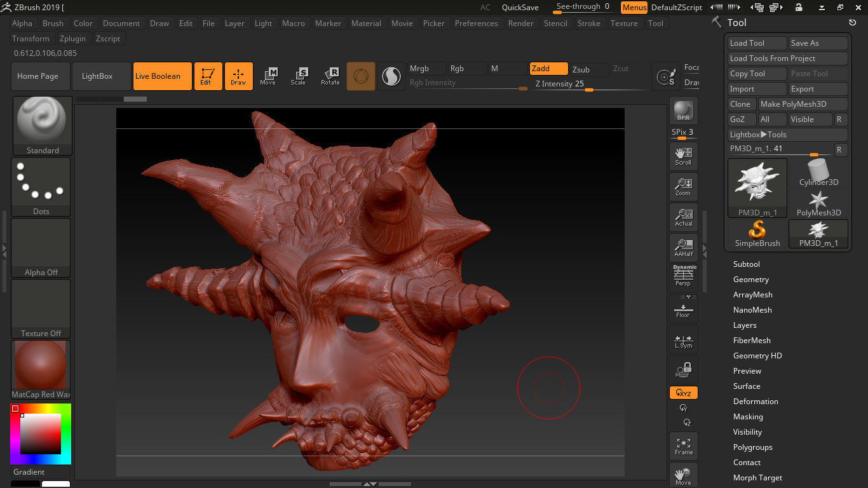Screen dimensions: 868x488
Task: Enable Mrgb paint mode
Action: pyautogui.click(x=426, y=69)
